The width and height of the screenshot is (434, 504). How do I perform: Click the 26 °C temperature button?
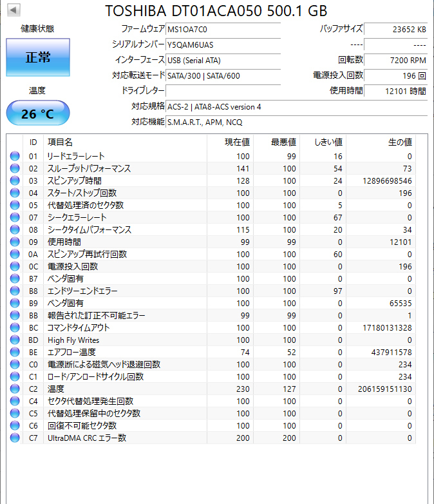38,113
